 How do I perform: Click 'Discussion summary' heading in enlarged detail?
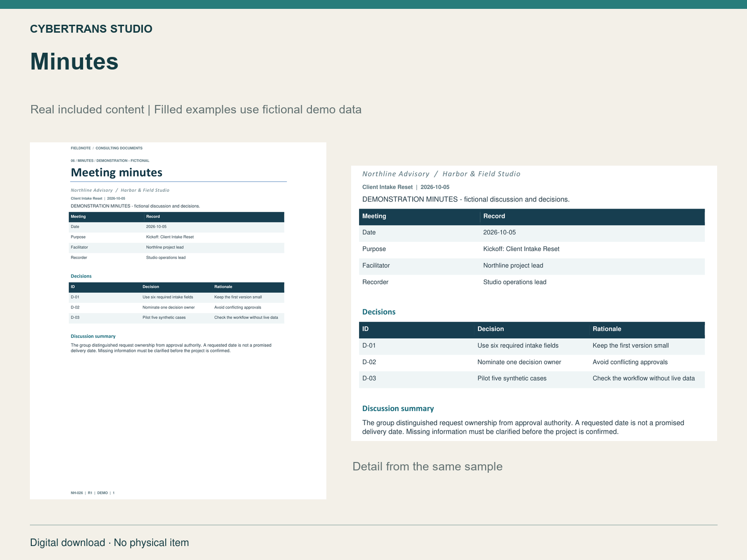[398, 409]
